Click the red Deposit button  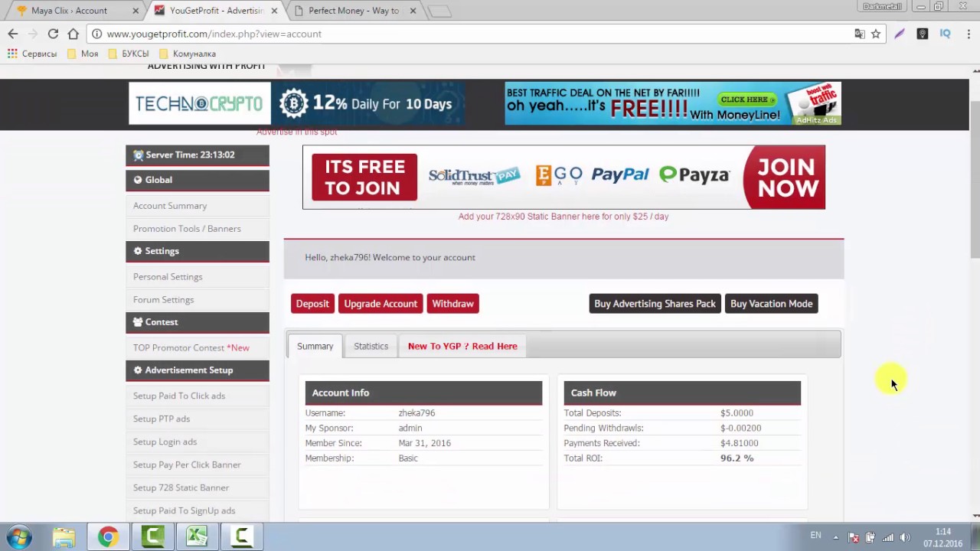312,304
